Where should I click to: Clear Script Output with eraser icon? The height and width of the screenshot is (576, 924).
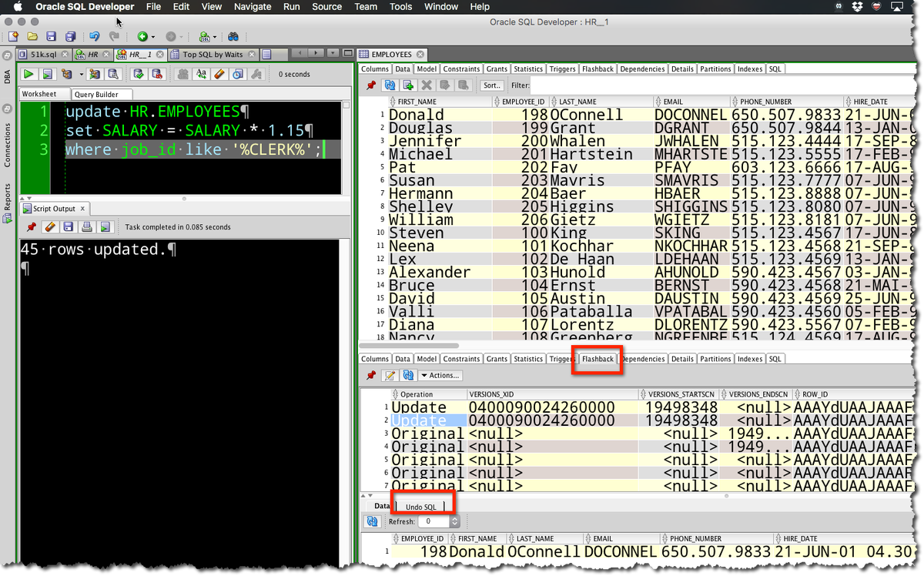tap(50, 227)
